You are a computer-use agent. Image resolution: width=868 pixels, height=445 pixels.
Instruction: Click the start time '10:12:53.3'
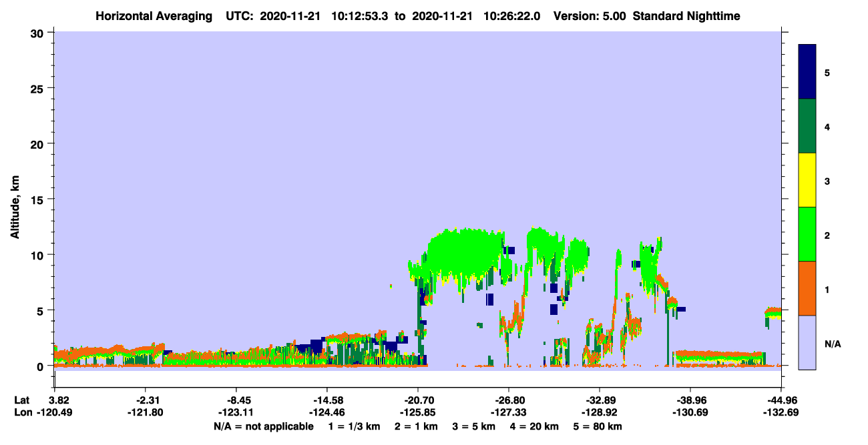pyautogui.click(x=361, y=16)
